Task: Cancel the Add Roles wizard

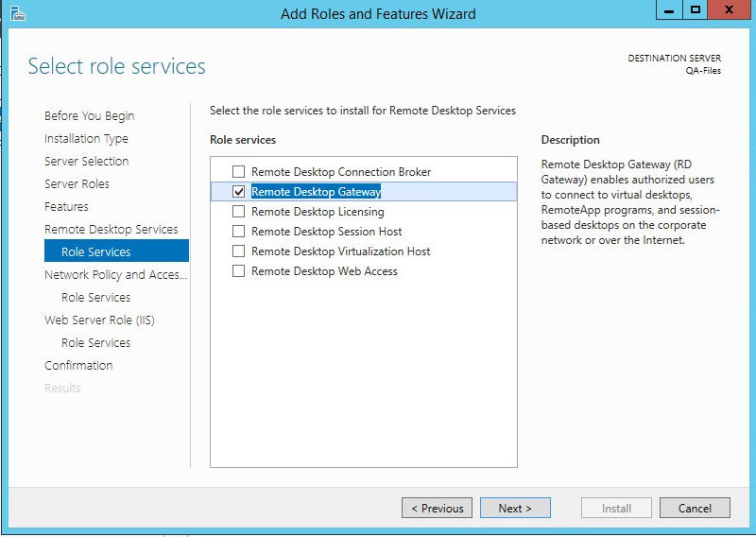Action: pyautogui.click(x=695, y=509)
